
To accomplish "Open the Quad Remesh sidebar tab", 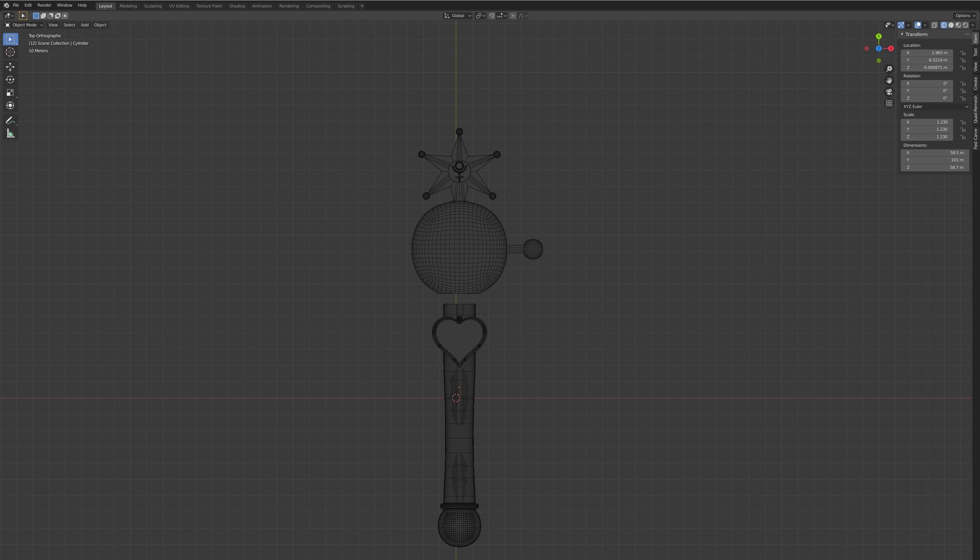I will [x=976, y=109].
